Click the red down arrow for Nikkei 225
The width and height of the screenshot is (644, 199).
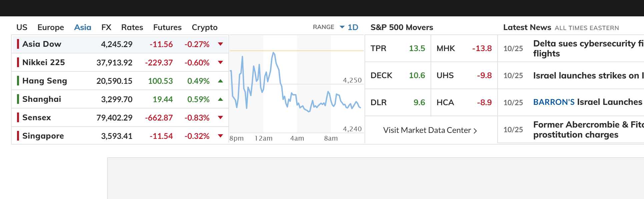[x=220, y=62]
